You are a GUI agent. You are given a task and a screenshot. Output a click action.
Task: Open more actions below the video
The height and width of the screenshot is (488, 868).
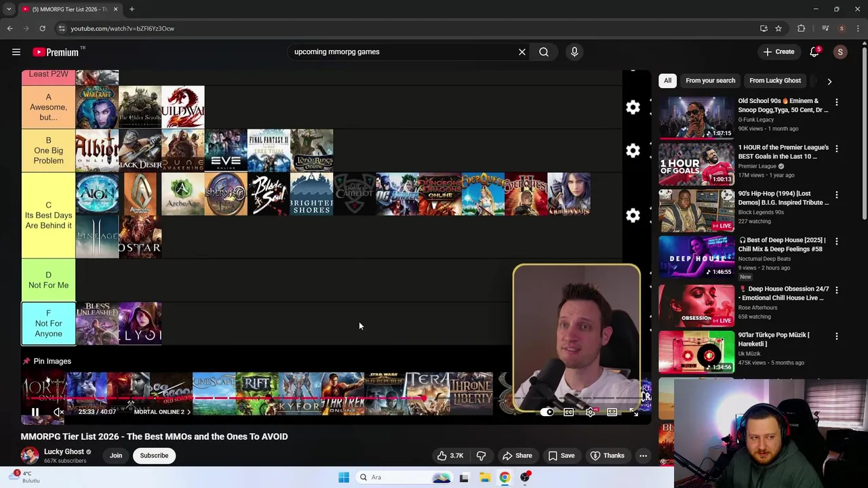(643, 455)
